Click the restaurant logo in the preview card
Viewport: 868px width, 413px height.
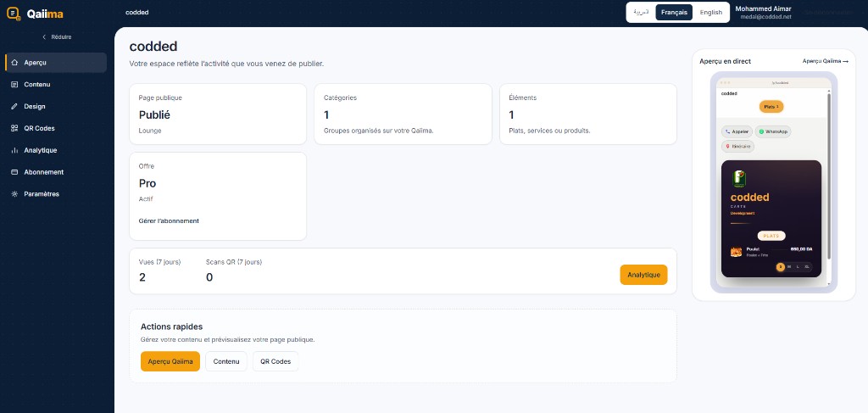coord(739,178)
